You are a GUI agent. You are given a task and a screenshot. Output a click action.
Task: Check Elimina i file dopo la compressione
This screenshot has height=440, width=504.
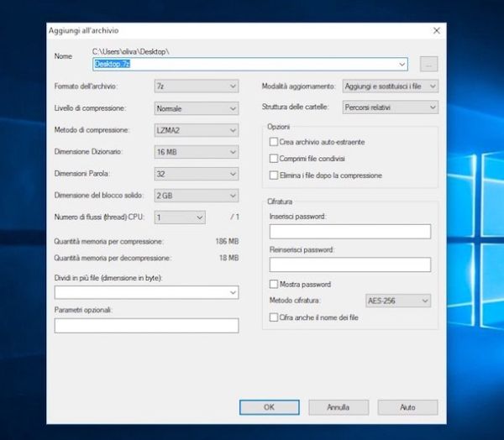273,175
